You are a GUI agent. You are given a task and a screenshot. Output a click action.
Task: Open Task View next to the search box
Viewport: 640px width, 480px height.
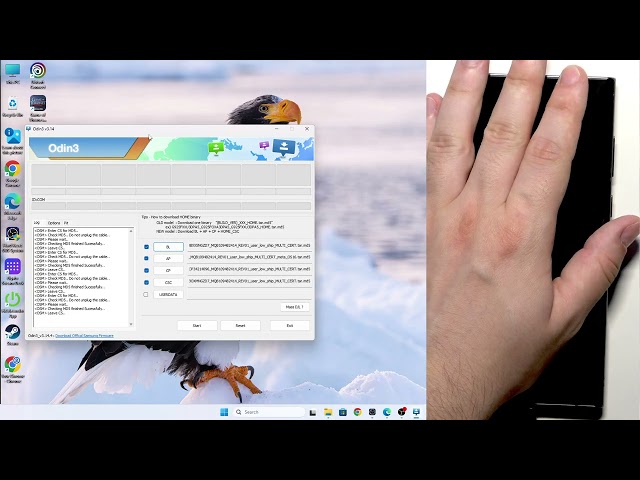pos(313,412)
